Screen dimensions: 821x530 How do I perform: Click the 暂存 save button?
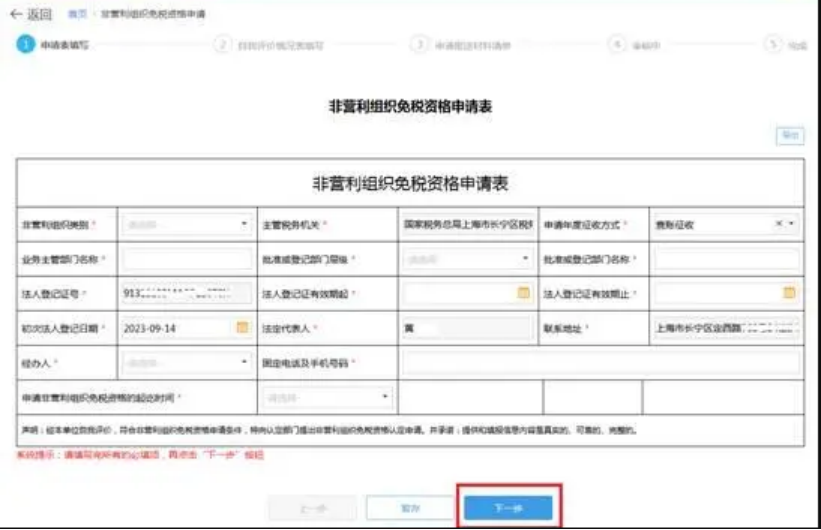click(x=410, y=509)
